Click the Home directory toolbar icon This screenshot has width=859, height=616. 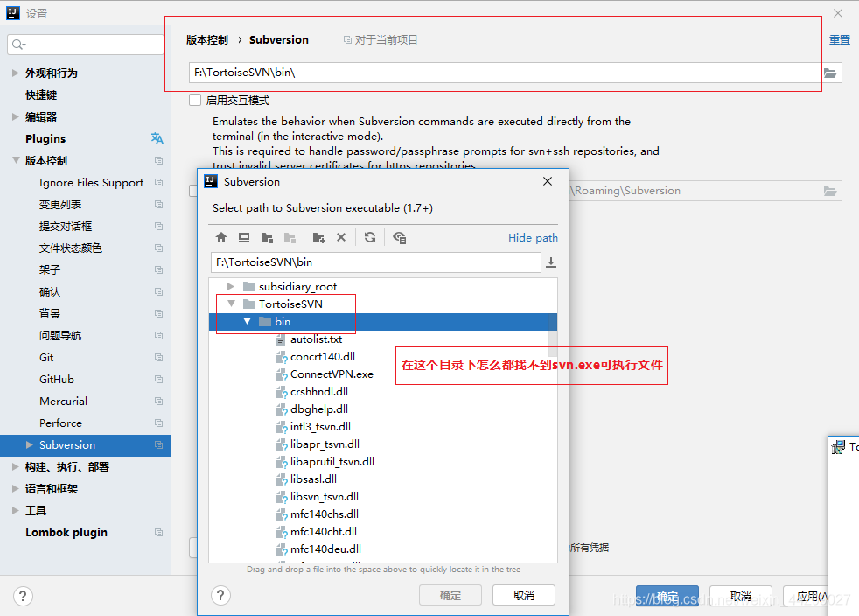(221, 237)
